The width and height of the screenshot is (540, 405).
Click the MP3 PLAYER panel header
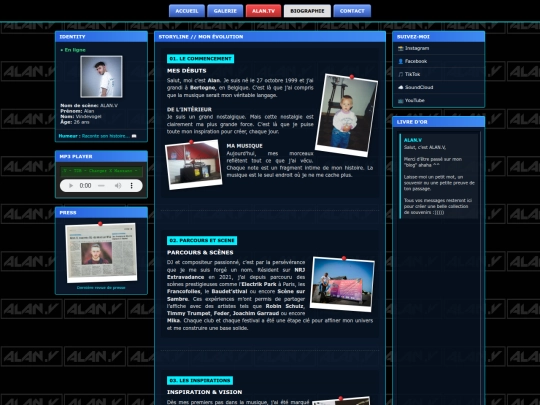tap(101, 156)
